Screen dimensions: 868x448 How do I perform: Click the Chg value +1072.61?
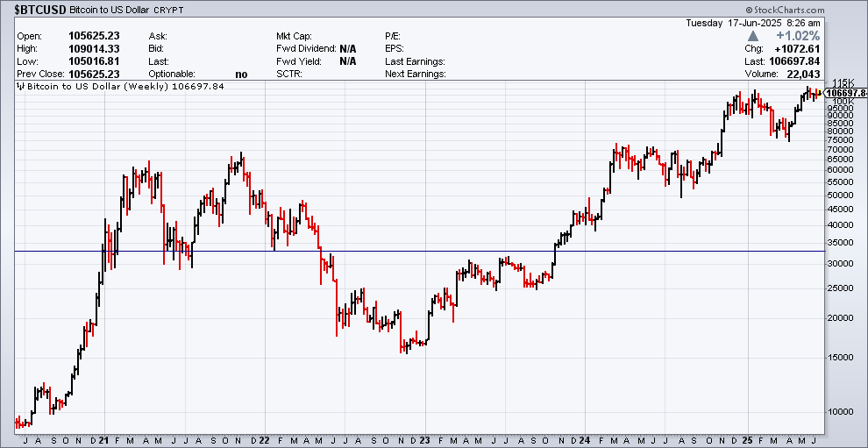point(797,49)
